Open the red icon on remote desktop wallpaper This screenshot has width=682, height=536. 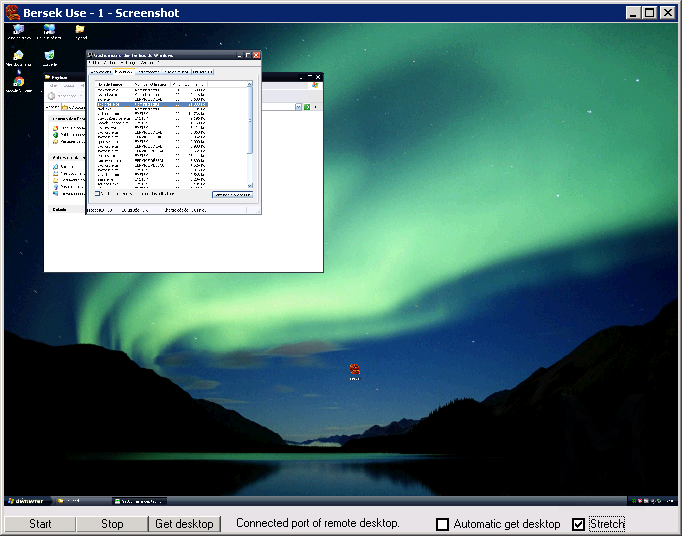[354, 370]
